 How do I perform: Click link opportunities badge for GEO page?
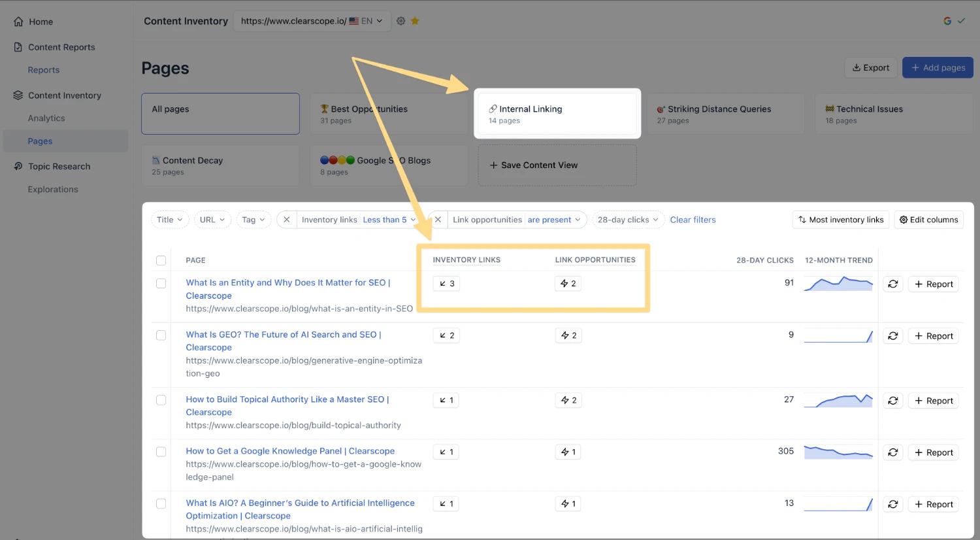tap(568, 335)
